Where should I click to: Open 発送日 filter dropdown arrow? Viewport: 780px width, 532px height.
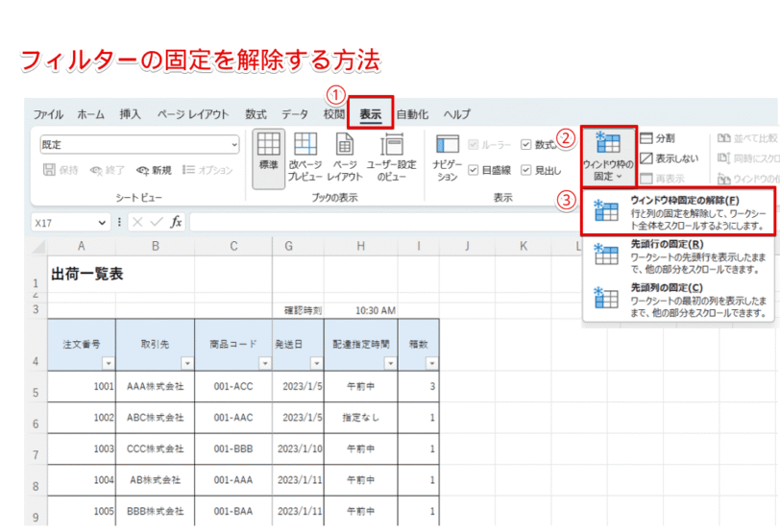316,363
